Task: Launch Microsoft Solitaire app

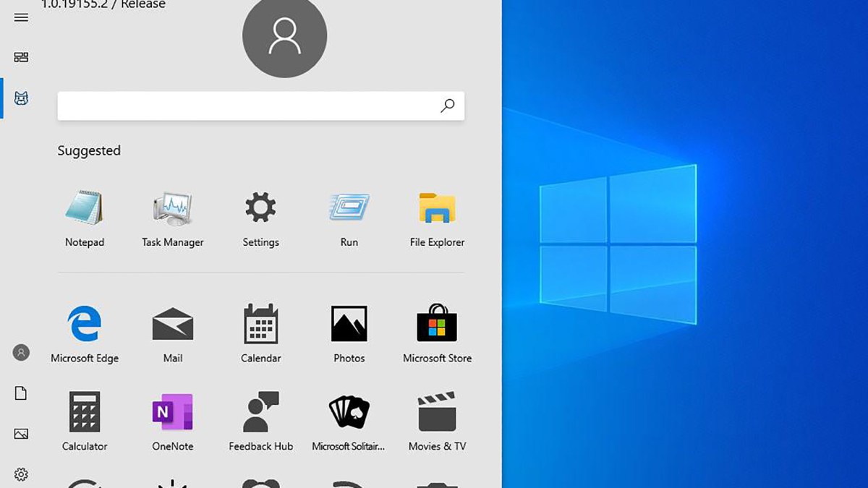Action: 349,421
